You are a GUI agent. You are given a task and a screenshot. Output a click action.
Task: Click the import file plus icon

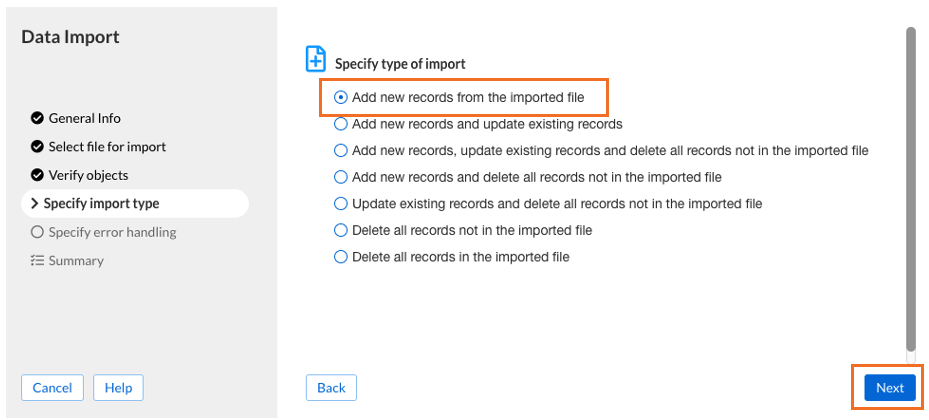click(315, 60)
